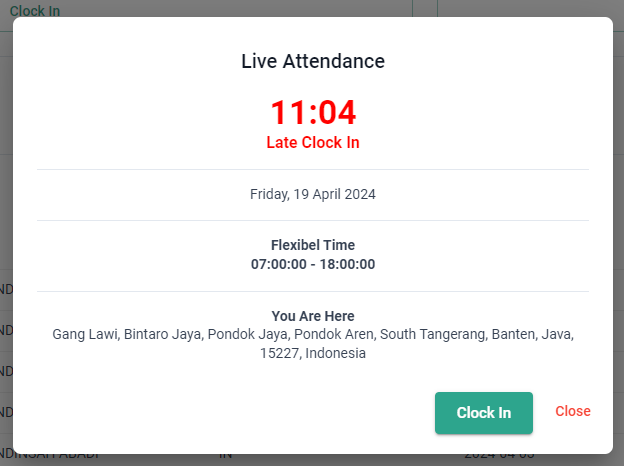
Task: Click the dimmed date cell below the dialog
Action: click(x=500, y=458)
